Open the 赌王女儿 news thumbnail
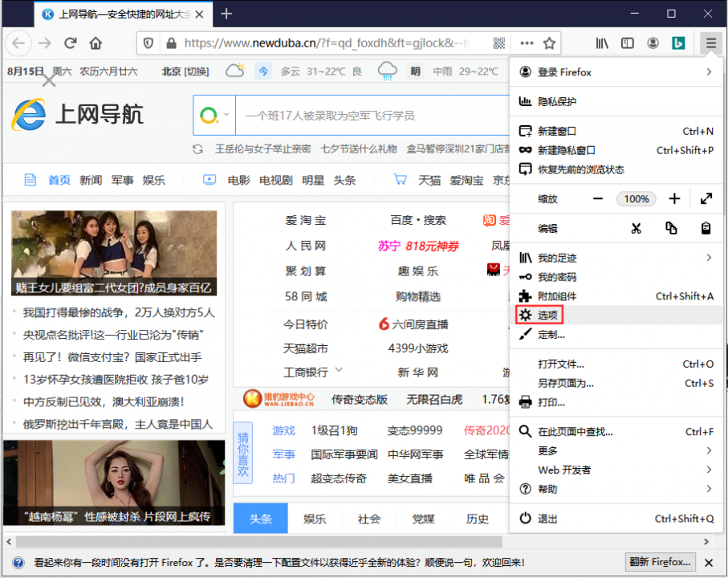This screenshot has height=578, width=728. tap(114, 253)
